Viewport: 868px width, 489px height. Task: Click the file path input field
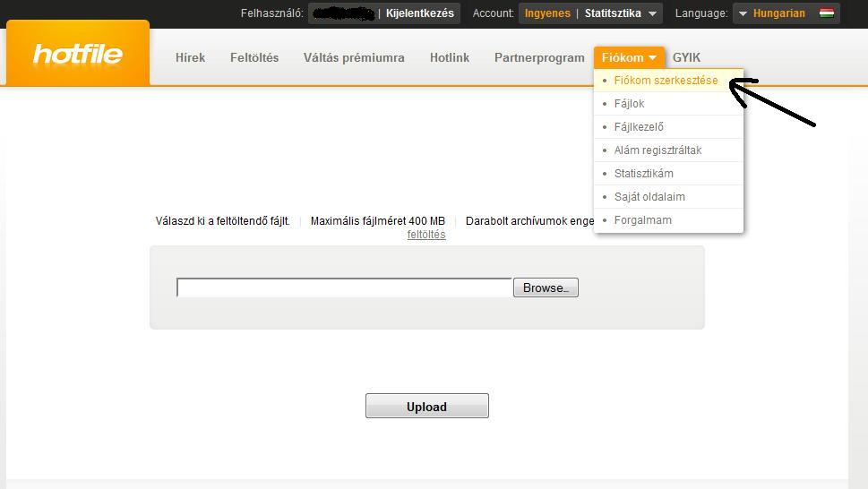click(x=344, y=287)
